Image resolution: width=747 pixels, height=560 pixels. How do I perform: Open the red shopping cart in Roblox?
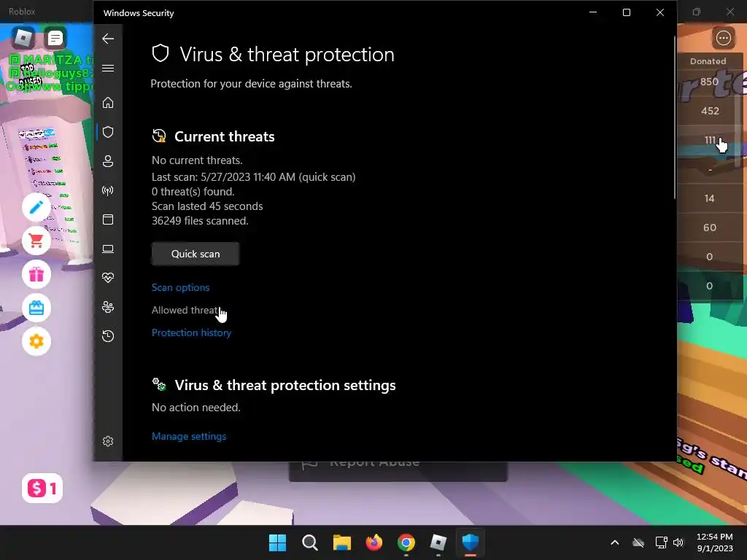[x=36, y=241]
